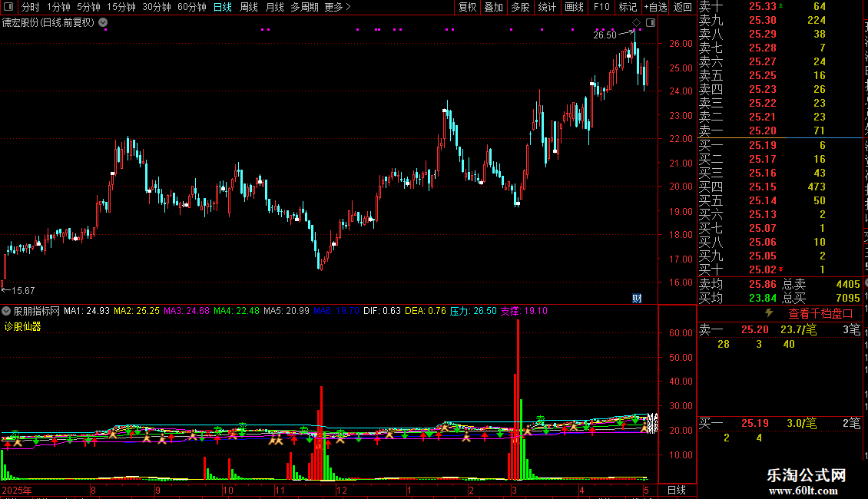Click the 卖九 volume 224
Image resolution: width=868 pixels, height=499 pixels.
pyautogui.click(x=817, y=20)
